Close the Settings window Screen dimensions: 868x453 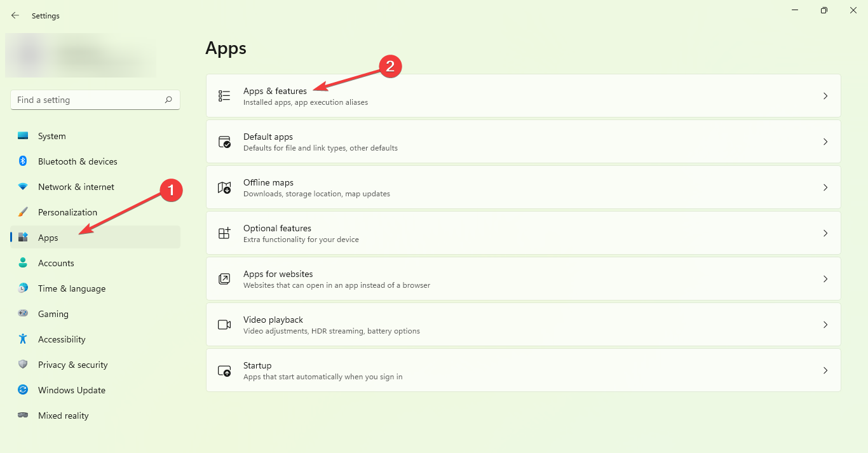853,10
